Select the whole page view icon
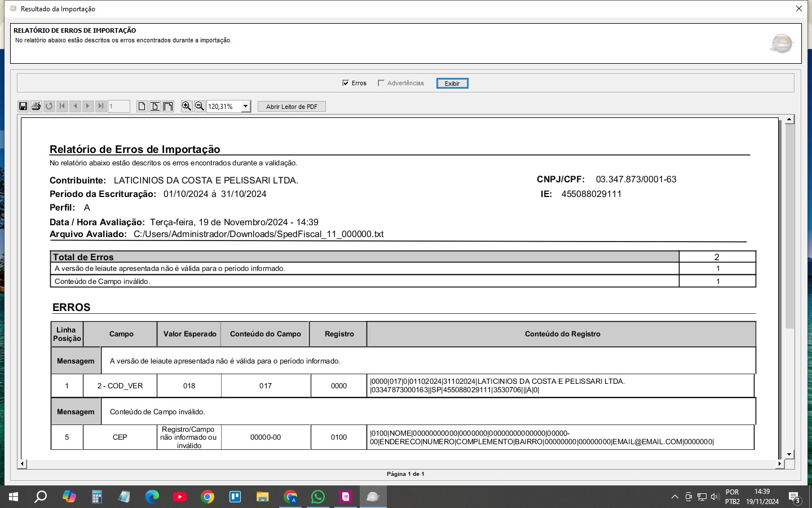The image size is (812, 508). pos(142,106)
